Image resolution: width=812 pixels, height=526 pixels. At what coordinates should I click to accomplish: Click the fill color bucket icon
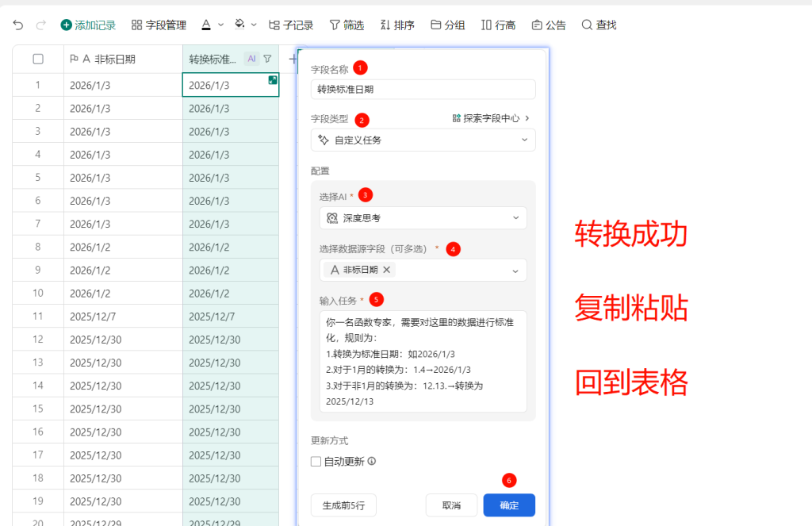[x=239, y=25]
